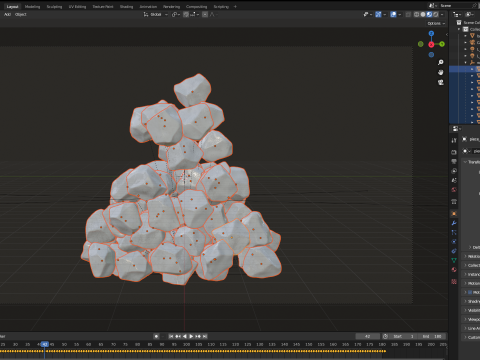The height and width of the screenshot is (360, 480).
Task: Toggle snapping magnet icon in viewport header
Action: pyautogui.click(x=186, y=14)
